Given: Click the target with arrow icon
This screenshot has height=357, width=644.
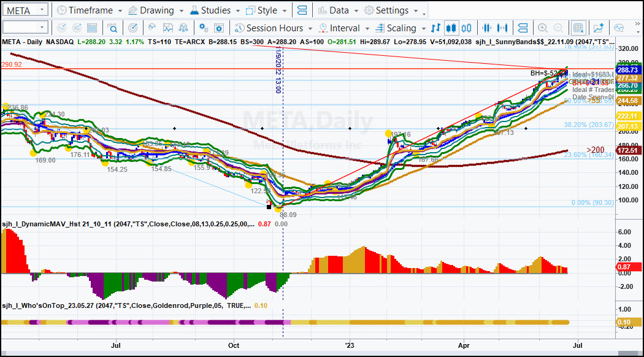Looking at the screenshot, I should coord(132,28).
